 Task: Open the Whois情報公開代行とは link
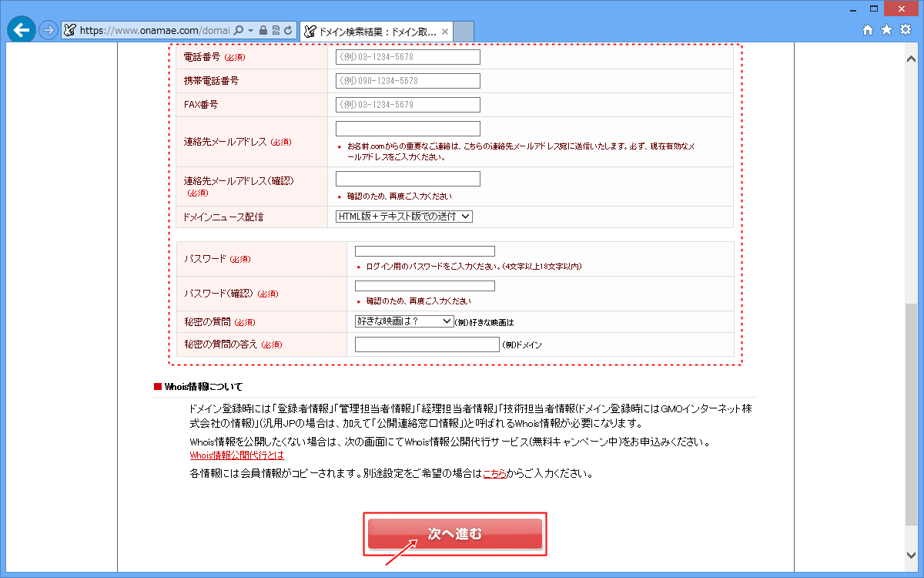pyautogui.click(x=237, y=455)
